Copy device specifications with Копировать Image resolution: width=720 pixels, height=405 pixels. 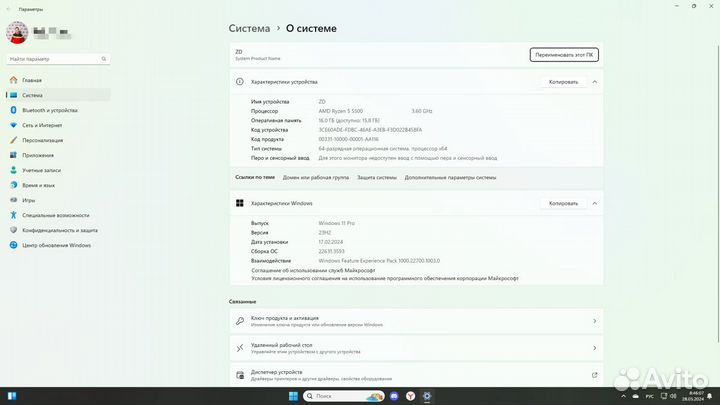tap(563, 82)
